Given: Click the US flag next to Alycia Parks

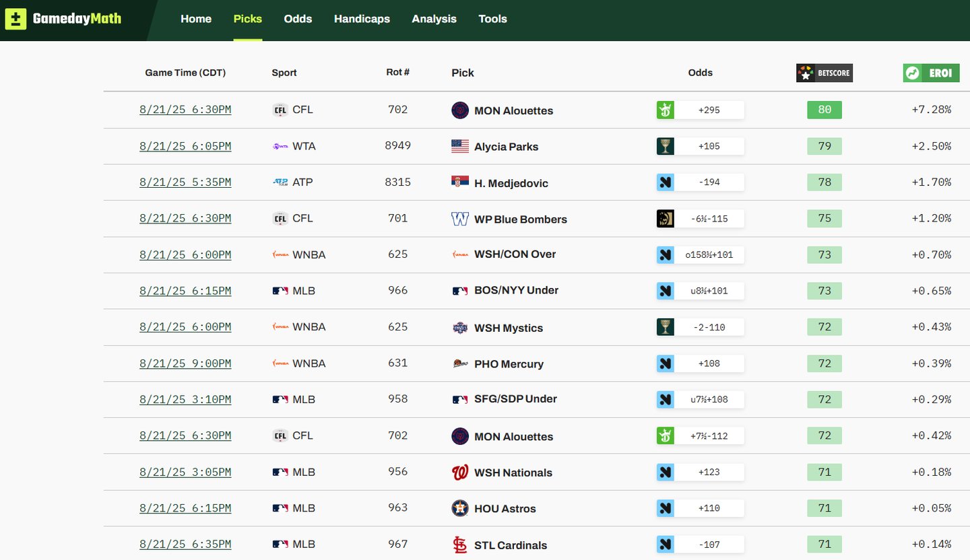Looking at the screenshot, I should coord(460,146).
